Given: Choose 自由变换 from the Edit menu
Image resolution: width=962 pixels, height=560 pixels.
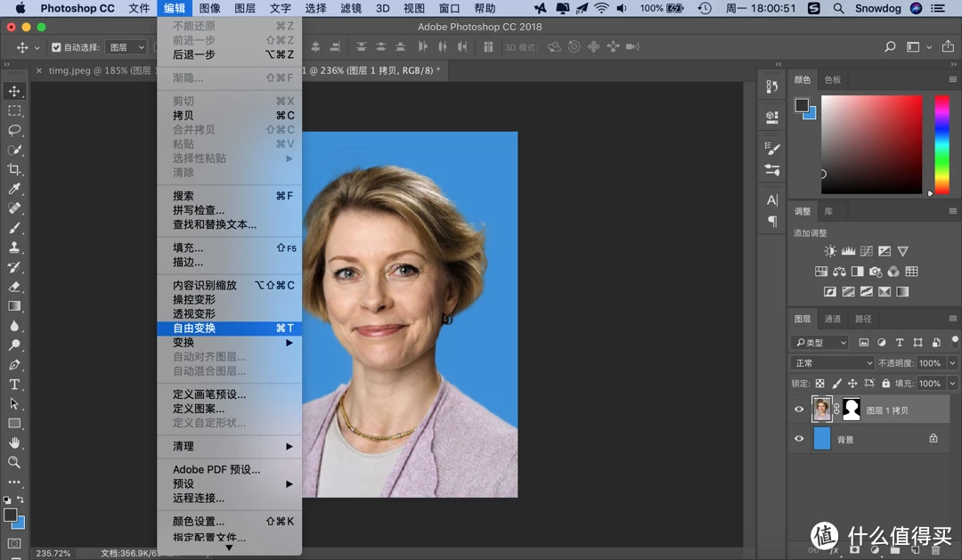Looking at the screenshot, I should [x=230, y=329].
